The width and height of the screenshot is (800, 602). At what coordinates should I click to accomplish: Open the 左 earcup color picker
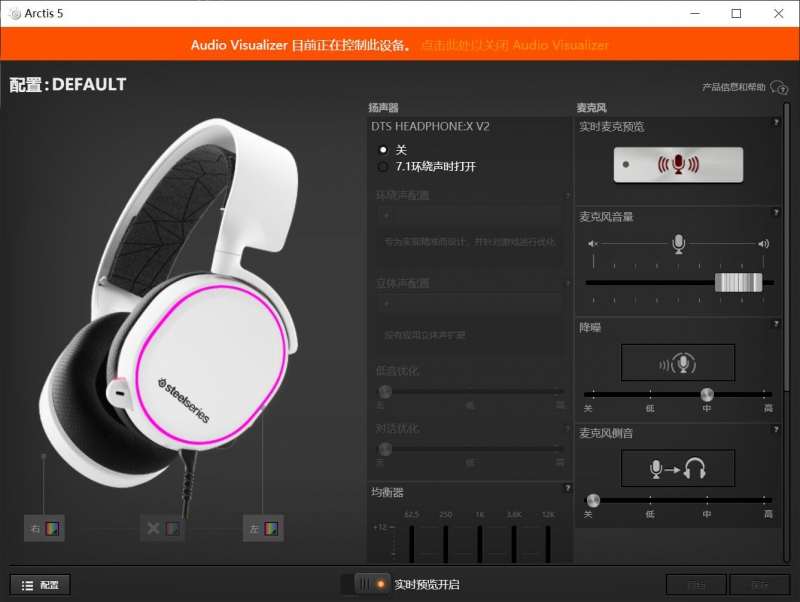271,529
